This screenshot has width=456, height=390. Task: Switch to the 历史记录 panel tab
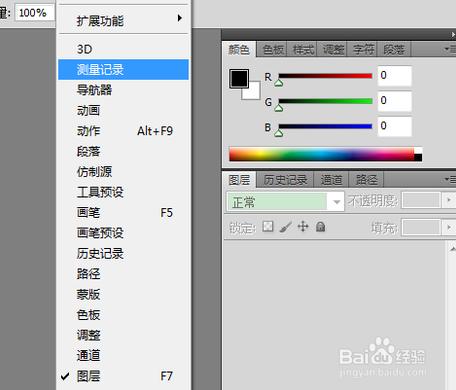[285, 180]
